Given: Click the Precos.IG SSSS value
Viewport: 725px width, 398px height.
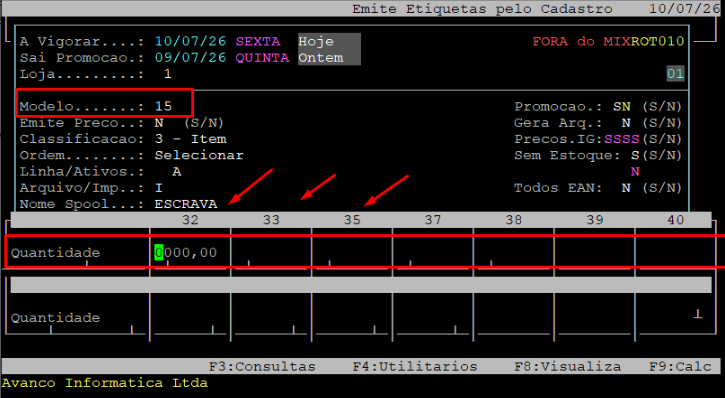Looking at the screenshot, I should (622, 139).
